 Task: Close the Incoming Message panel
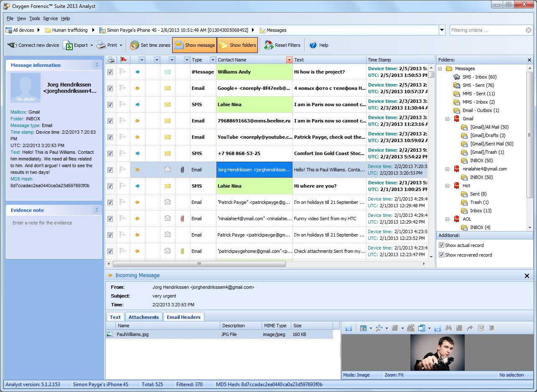coord(527,275)
